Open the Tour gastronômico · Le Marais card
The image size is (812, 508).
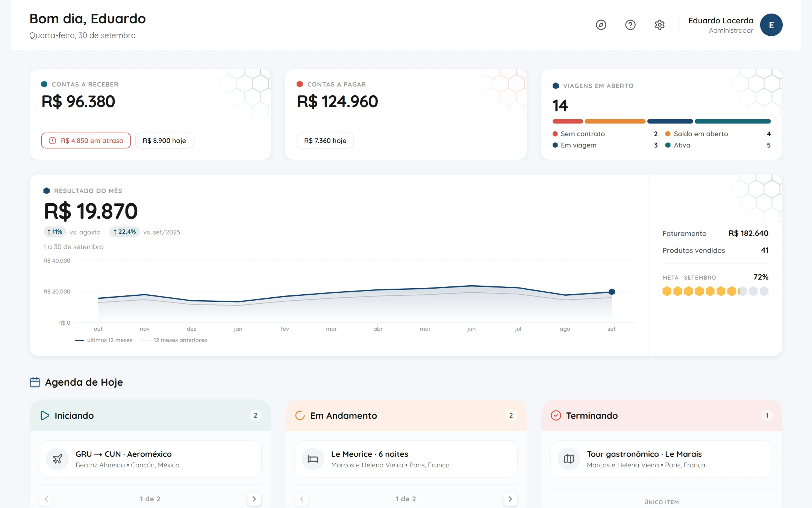click(662, 459)
